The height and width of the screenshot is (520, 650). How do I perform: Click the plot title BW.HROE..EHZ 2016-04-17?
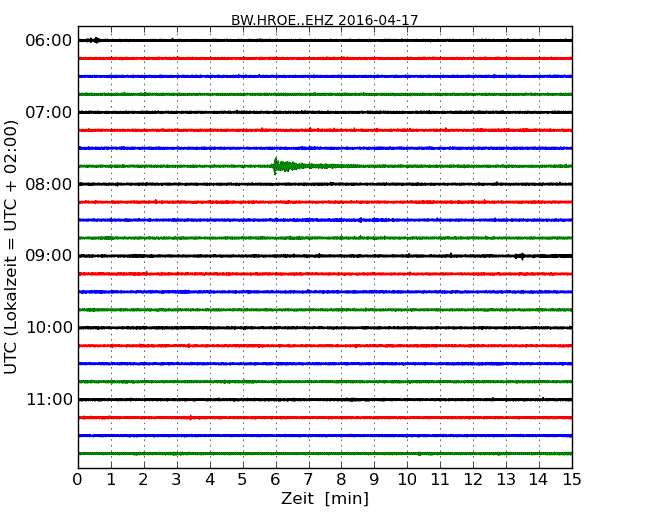(x=324, y=20)
